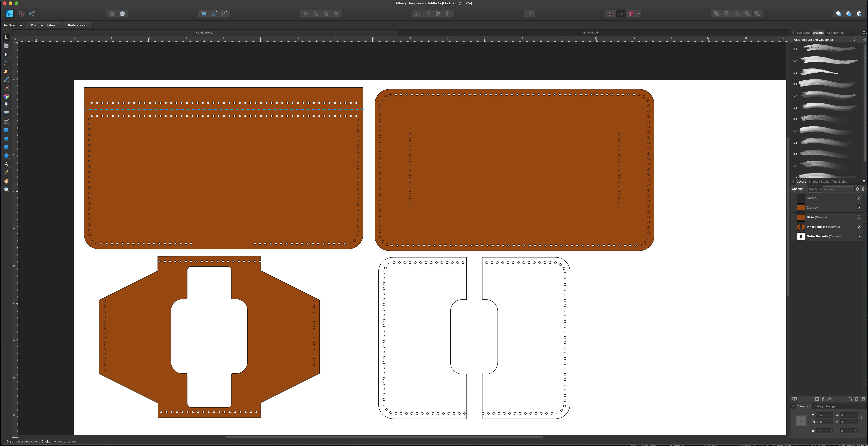Viewport: 868px width, 446px height.
Task: Select the Ellipse shape tool
Action: coord(6,139)
